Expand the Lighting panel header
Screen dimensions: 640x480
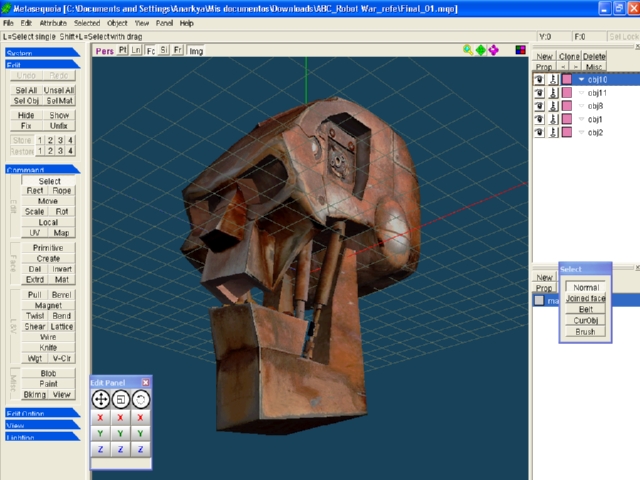point(42,437)
